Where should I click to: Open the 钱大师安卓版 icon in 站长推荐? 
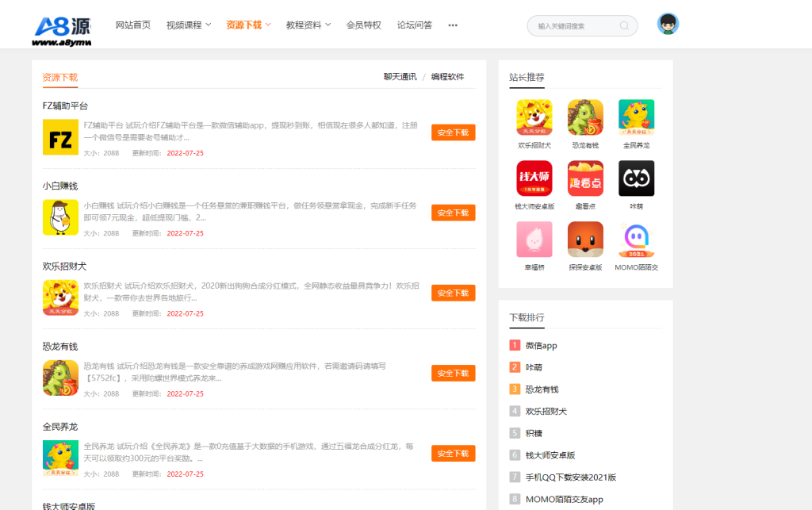point(534,178)
